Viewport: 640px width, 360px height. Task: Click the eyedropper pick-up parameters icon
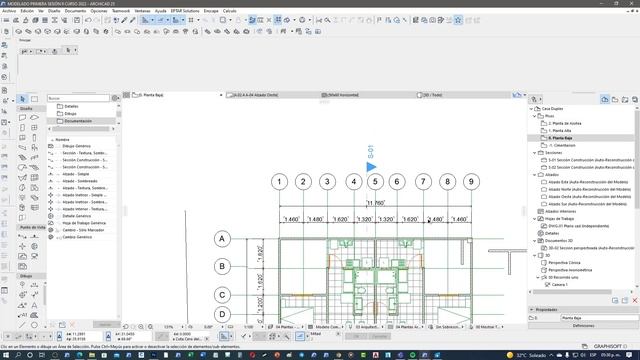point(124,20)
